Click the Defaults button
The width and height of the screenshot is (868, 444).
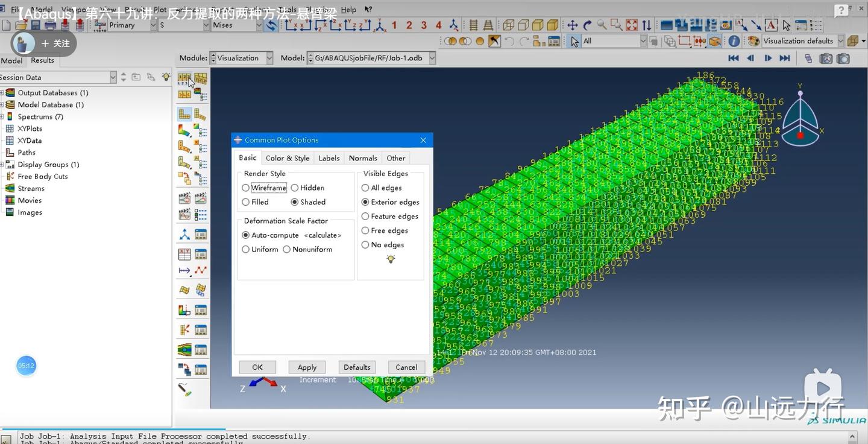(357, 367)
